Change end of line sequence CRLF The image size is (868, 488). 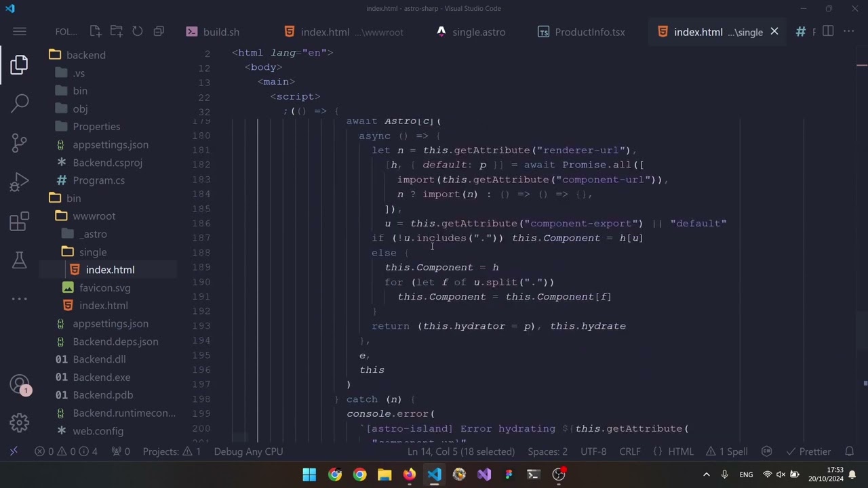[x=630, y=451]
